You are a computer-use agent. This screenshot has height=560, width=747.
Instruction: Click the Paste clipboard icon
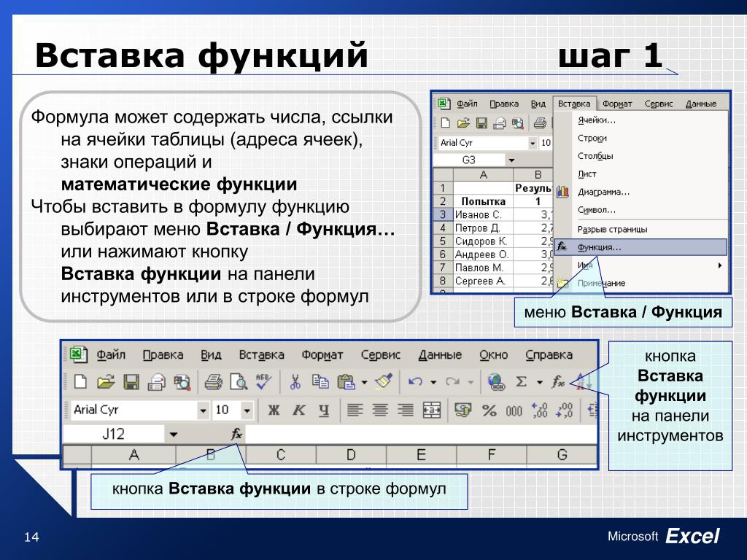(346, 382)
